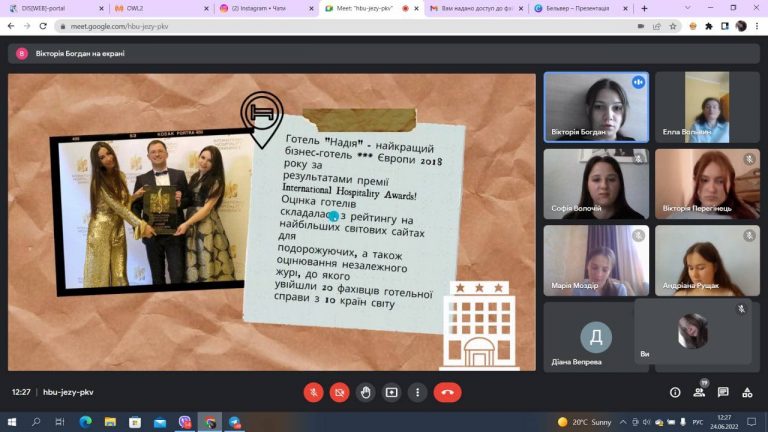The height and width of the screenshot is (432, 768).
Task: Show the participants list
Action: point(699,392)
